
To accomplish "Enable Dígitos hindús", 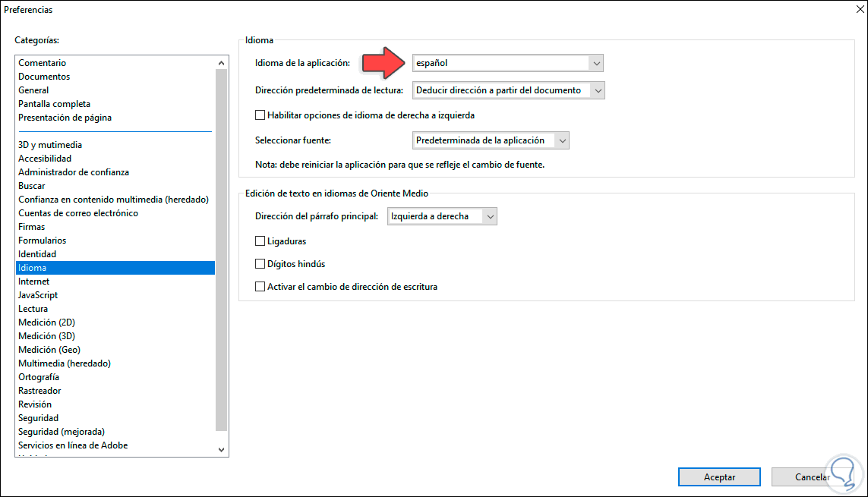I will pyautogui.click(x=262, y=265).
